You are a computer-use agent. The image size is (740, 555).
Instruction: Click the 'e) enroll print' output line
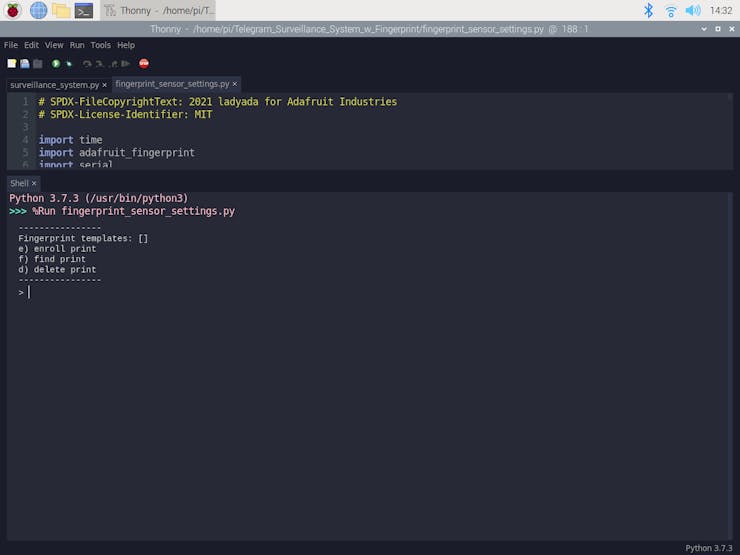(x=57, y=249)
